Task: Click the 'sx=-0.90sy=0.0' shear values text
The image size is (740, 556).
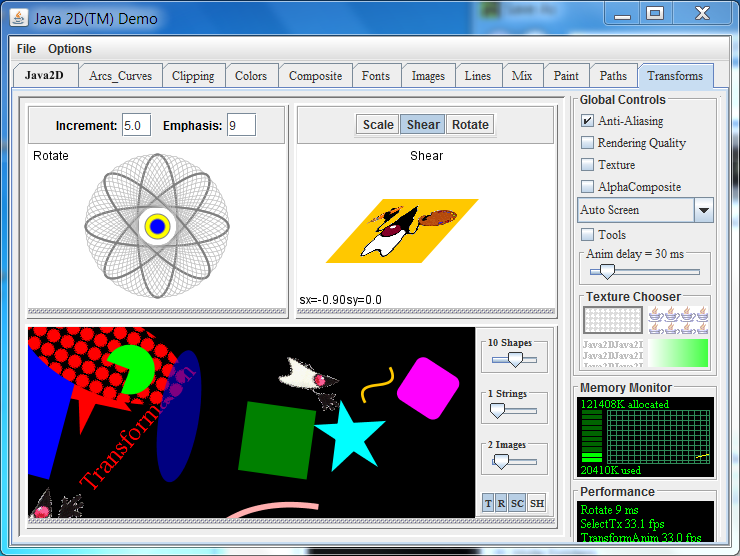Action: pos(340,300)
